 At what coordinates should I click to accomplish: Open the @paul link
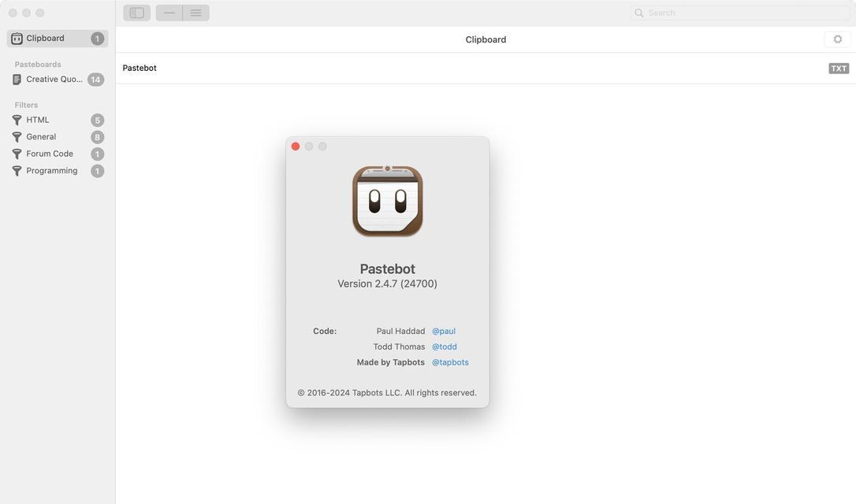point(443,331)
